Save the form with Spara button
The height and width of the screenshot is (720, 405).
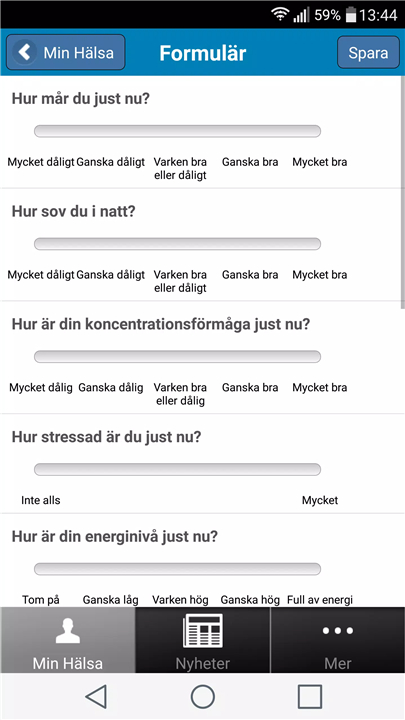tap(368, 52)
